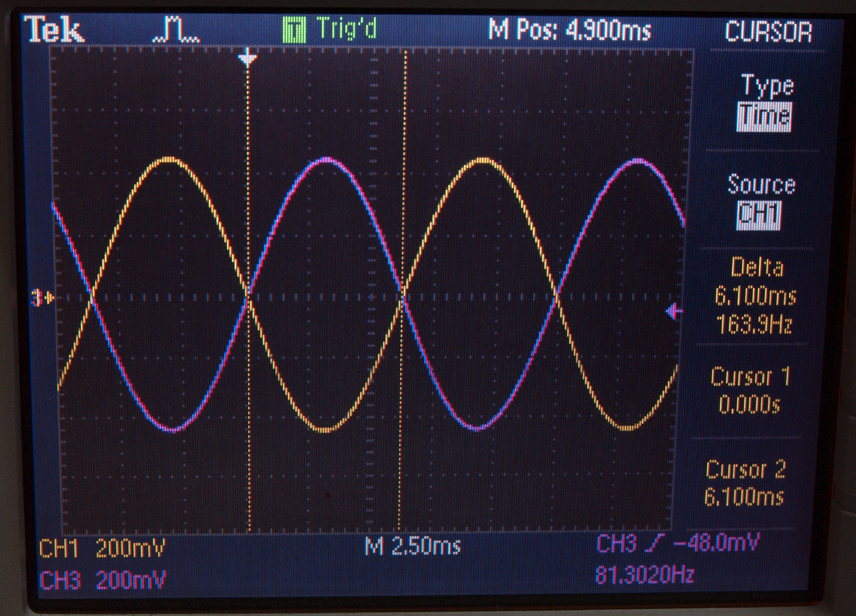The height and width of the screenshot is (616, 856).
Task: Click the M 2.50ms timebase readout
Action: (x=413, y=546)
